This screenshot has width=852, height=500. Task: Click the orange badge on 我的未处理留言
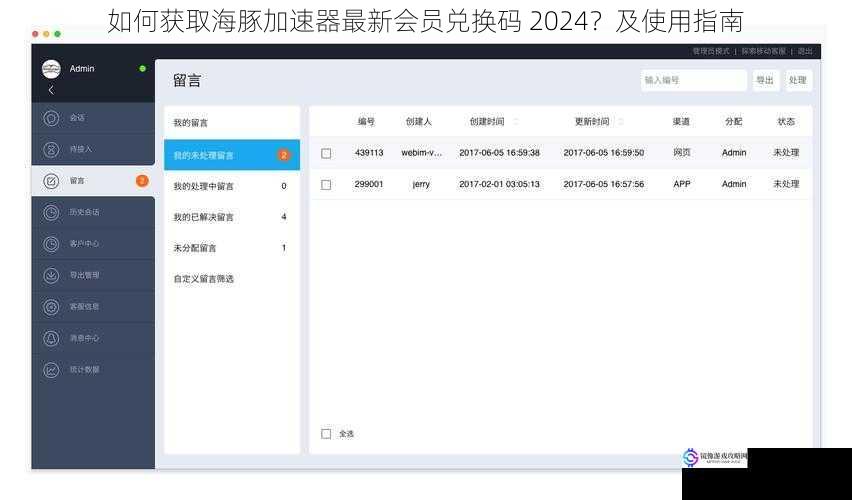pos(284,155)
